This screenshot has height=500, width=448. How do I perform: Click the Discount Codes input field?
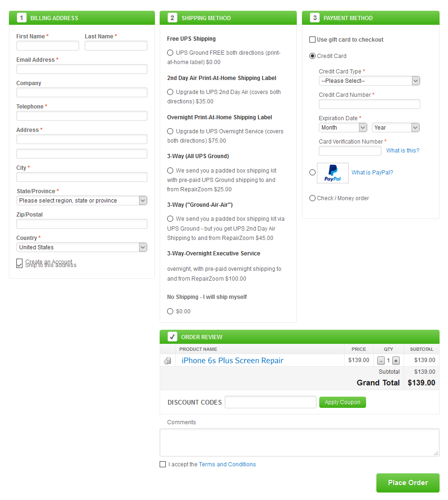click(x=271, y=402)
